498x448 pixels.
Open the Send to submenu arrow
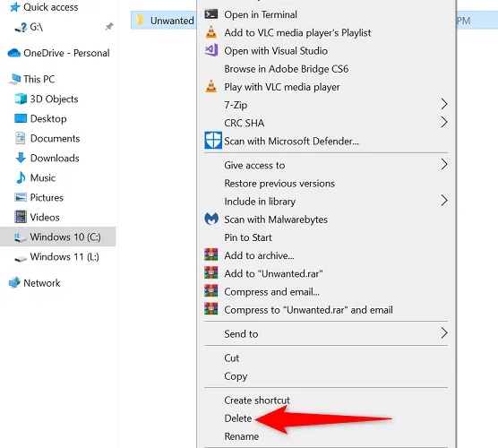[444, 333]
